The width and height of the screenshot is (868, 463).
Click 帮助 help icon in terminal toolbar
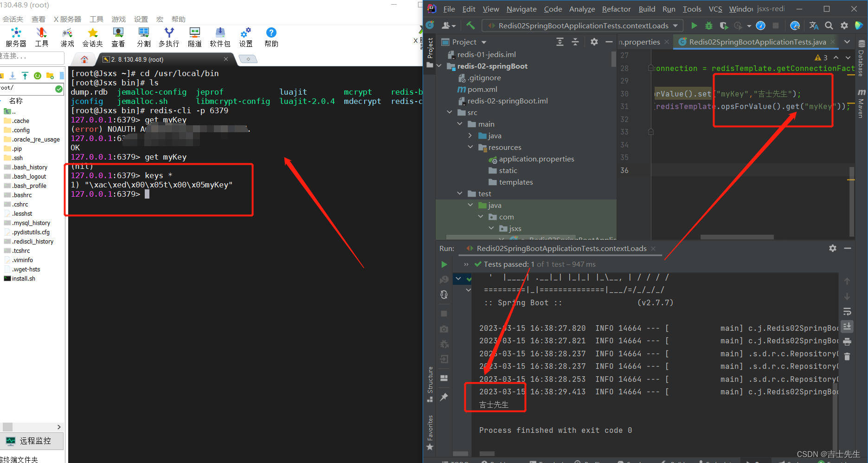[271, 37]
